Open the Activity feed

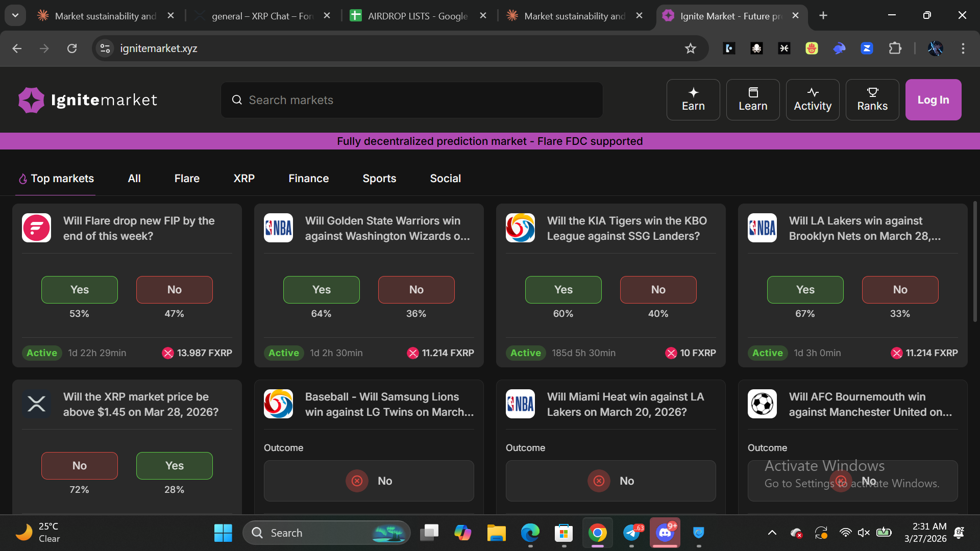[813, 99]
